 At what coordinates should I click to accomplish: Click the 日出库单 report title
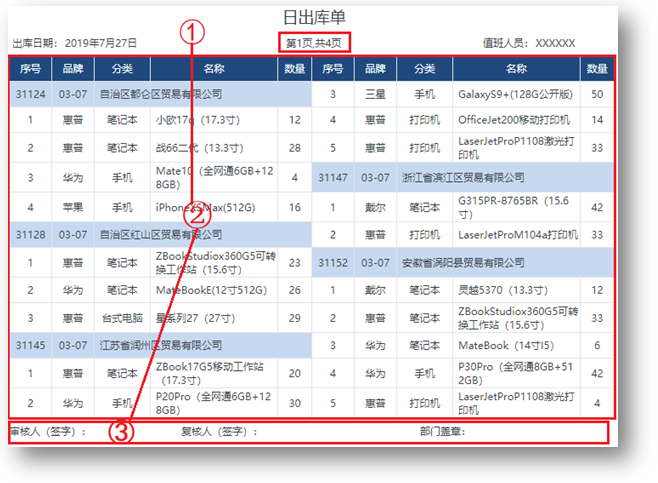pyautogui.click(x=314, y=18)
